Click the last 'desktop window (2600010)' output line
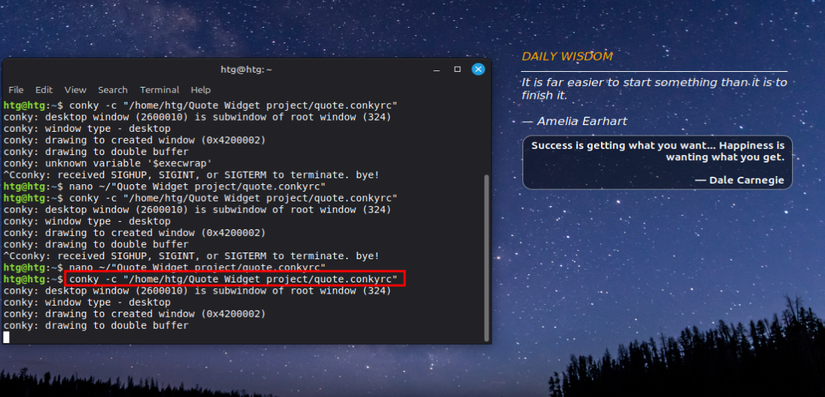Screen dimensions: 825x397 (x=197, y=291)
